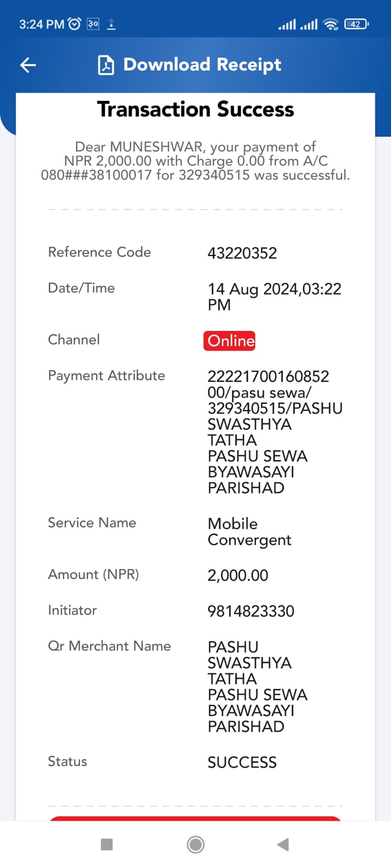Image resolution: width=391 pixels, height=868 pixels.
Task: Tap the SUCCESS status value
Action: click(x=242, y=762)
